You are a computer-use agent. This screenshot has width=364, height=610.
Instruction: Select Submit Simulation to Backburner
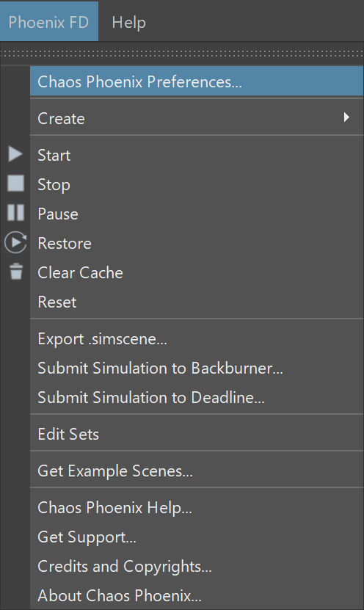point(197,368)
